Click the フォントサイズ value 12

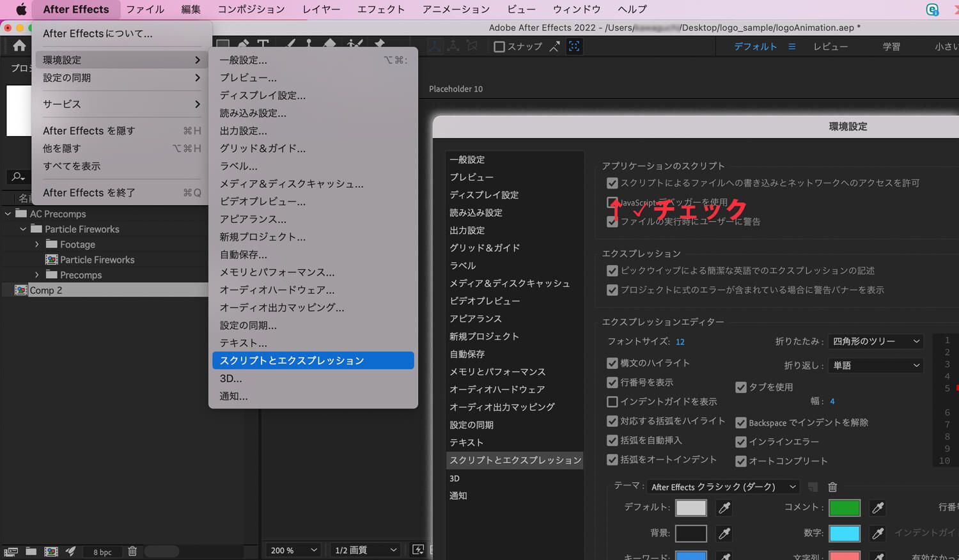point(680,342)
